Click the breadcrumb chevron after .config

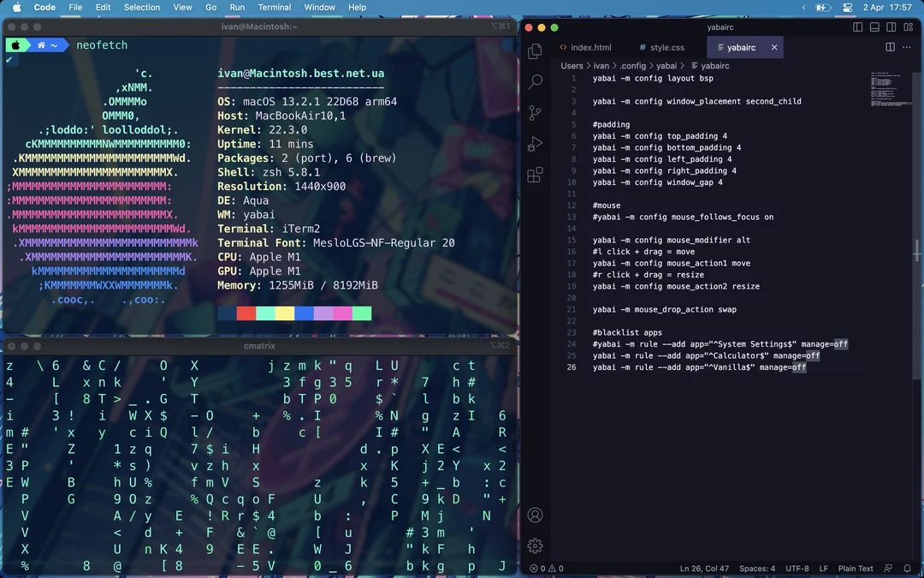651,65
